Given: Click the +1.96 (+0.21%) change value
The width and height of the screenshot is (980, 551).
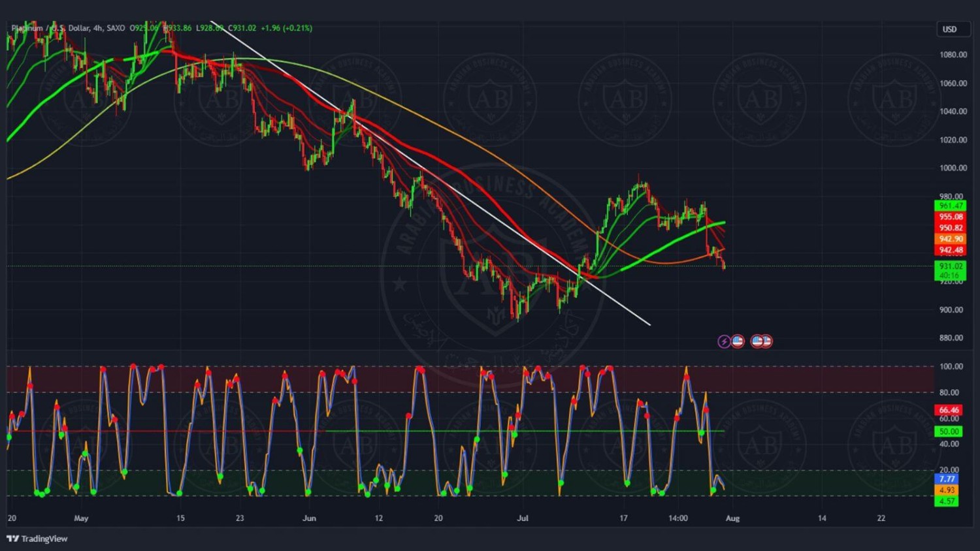Looking at the screenshot, I should 286,28.
